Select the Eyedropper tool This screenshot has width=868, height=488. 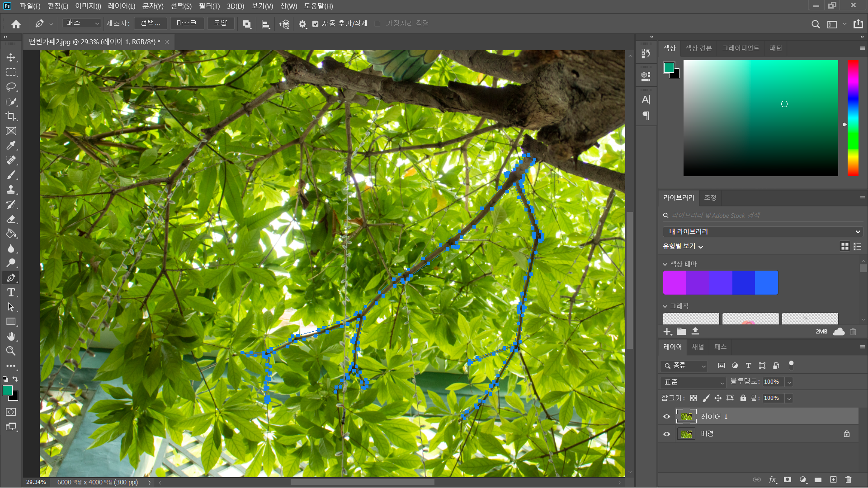point(11,145)
